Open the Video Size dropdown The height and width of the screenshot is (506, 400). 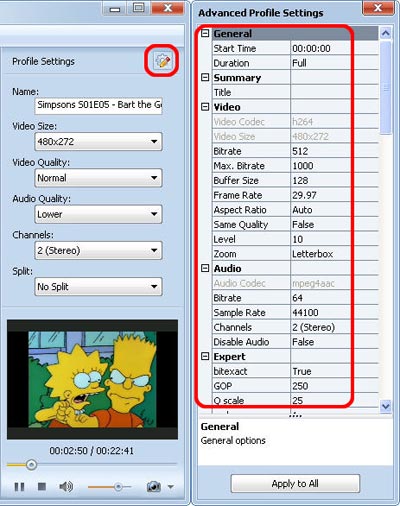click(x=98, y=142)
